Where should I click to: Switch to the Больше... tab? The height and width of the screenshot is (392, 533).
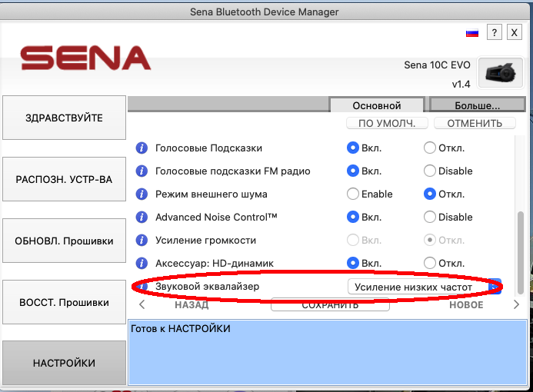coord(477,105)
